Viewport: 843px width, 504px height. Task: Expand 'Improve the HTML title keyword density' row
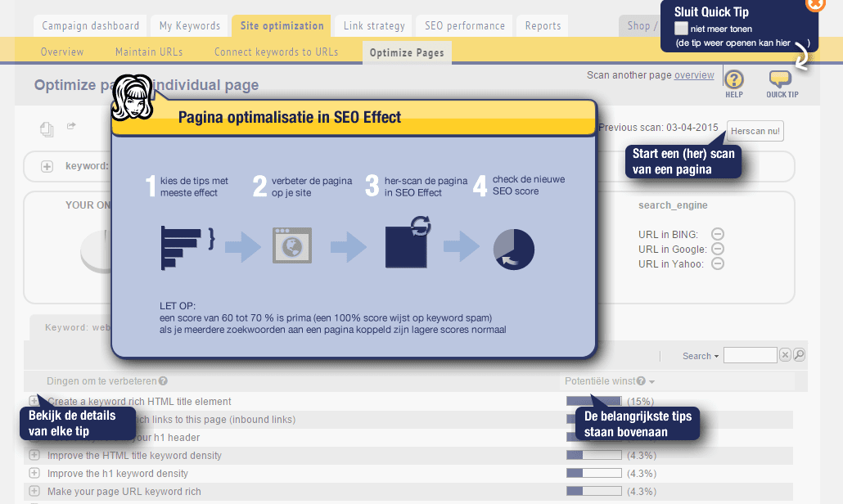(34, 455)
